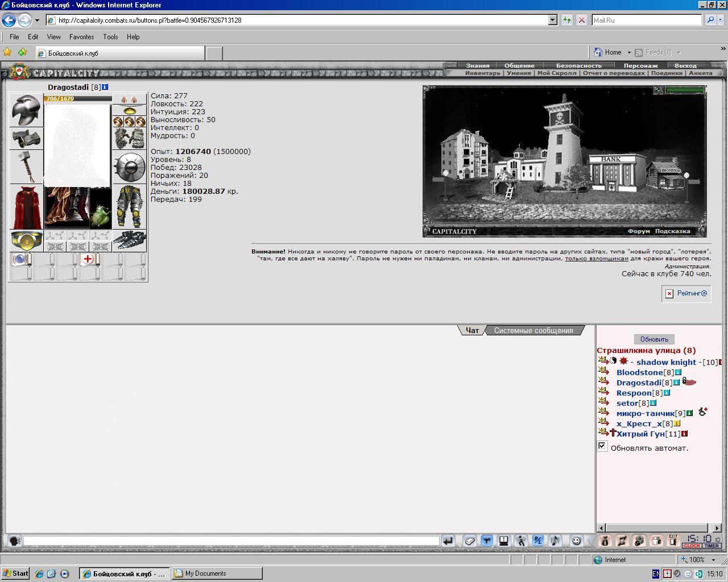The height and width of the screenshot is (582, 728).
Task: Click the earrings equipment slot
Action: click(x=129, y=99)
